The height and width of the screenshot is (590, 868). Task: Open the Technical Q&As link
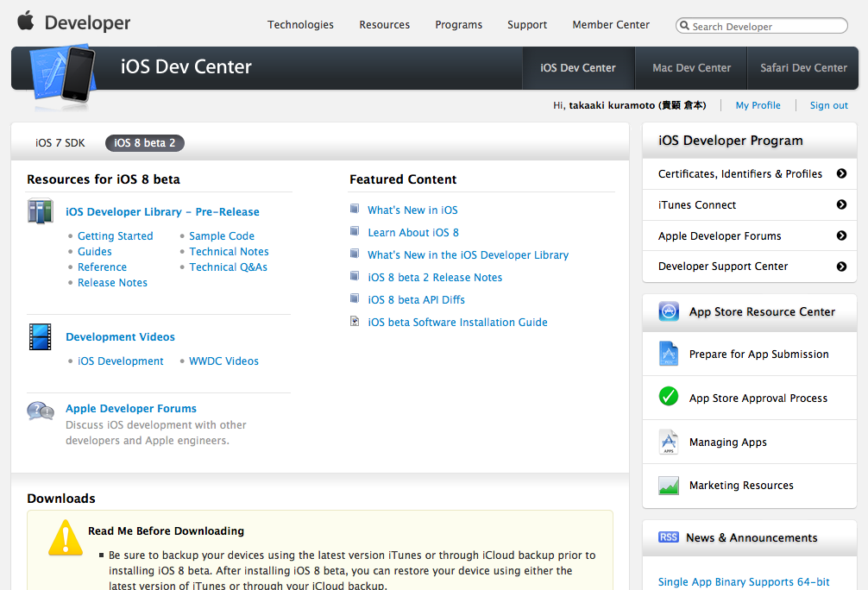[x=228, y=267]
